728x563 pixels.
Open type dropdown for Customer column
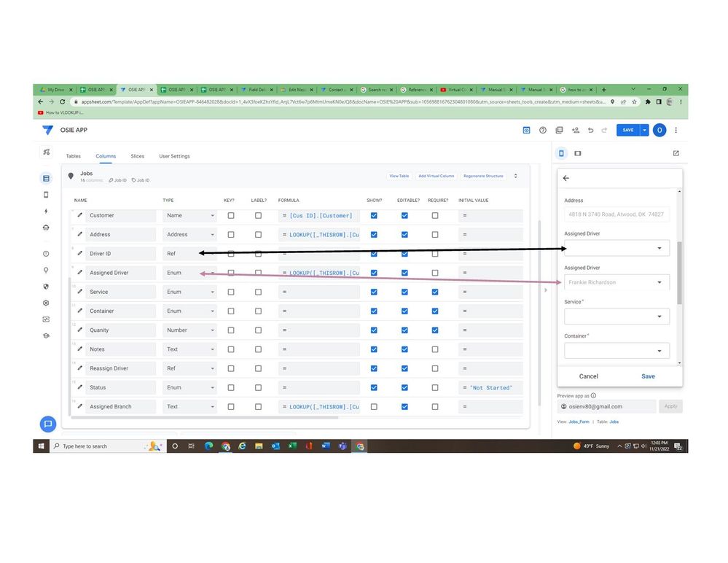point(189,216)
